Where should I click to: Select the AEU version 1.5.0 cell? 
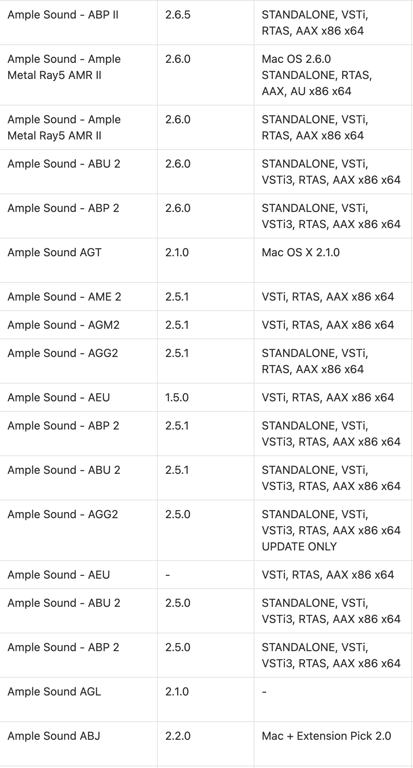coord(206,397)
